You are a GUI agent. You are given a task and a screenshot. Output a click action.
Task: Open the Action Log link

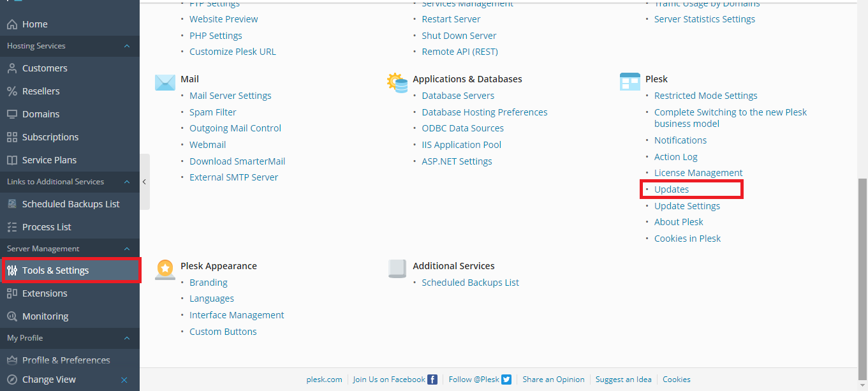(x=676, y=157)
